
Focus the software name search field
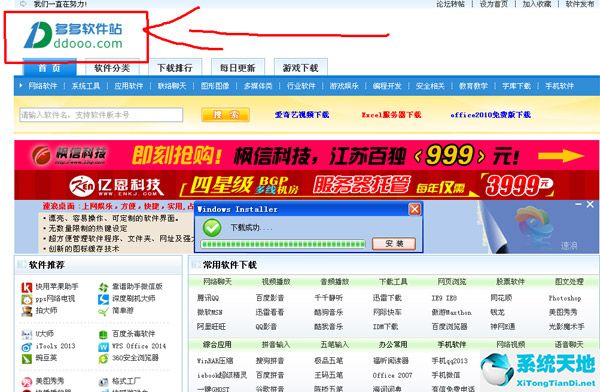[x=101, y=114]
